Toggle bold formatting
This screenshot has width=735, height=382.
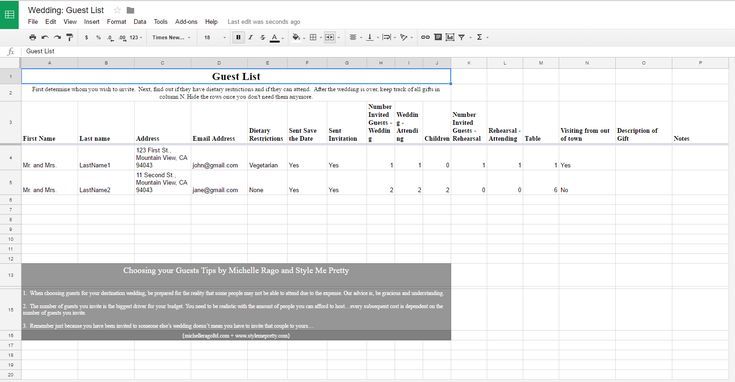pyautogui.click(x=238, y=37)
